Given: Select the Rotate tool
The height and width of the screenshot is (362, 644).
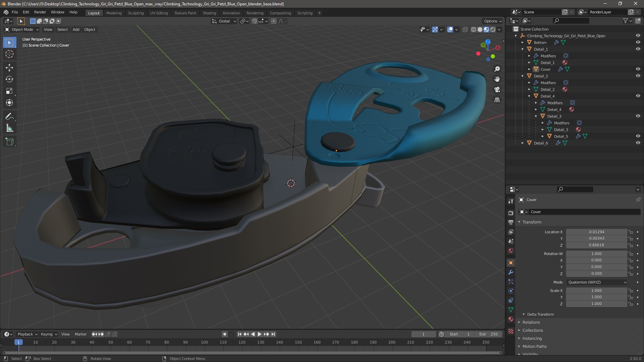Looking at the screenshot, I should point(9,79).
